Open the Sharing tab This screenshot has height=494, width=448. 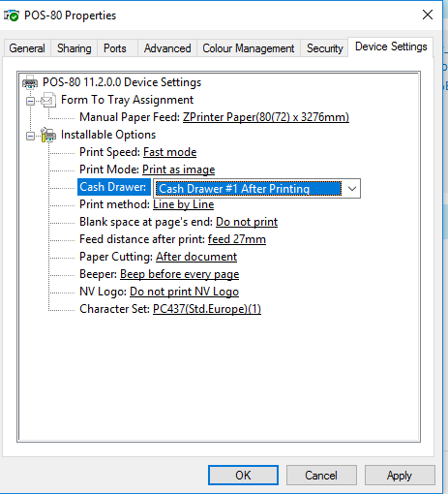pyautogui.click(x=75, y=48)
